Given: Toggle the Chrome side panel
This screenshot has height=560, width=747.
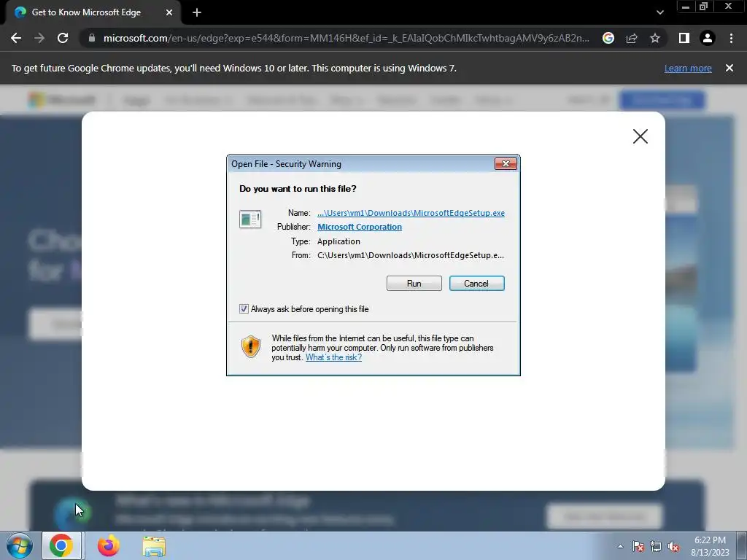Looking at the screenshot, I should 684,38.
